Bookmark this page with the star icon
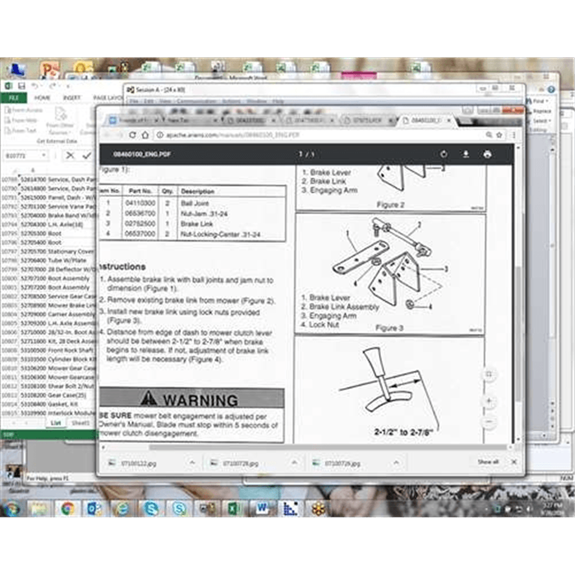The width and height of the screenshot is (575, 575). tap(499, 135)
